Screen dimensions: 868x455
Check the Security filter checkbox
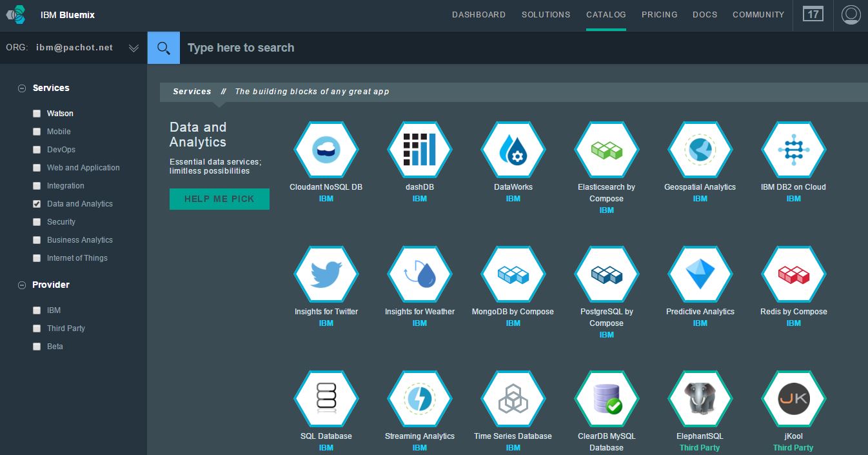point(37,222)
